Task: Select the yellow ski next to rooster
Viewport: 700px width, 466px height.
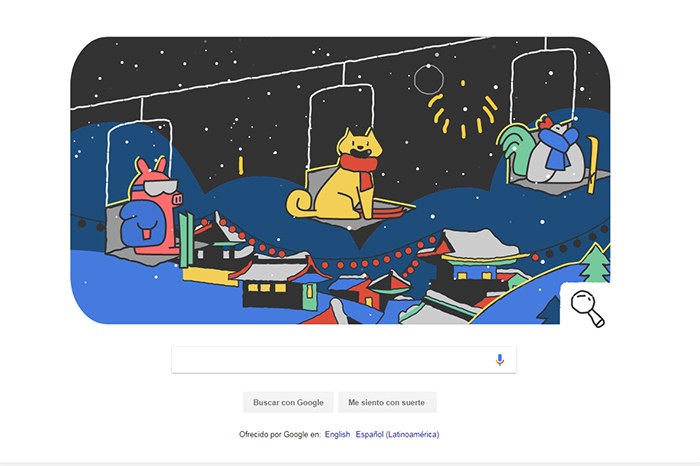Action: coord(593,165)
